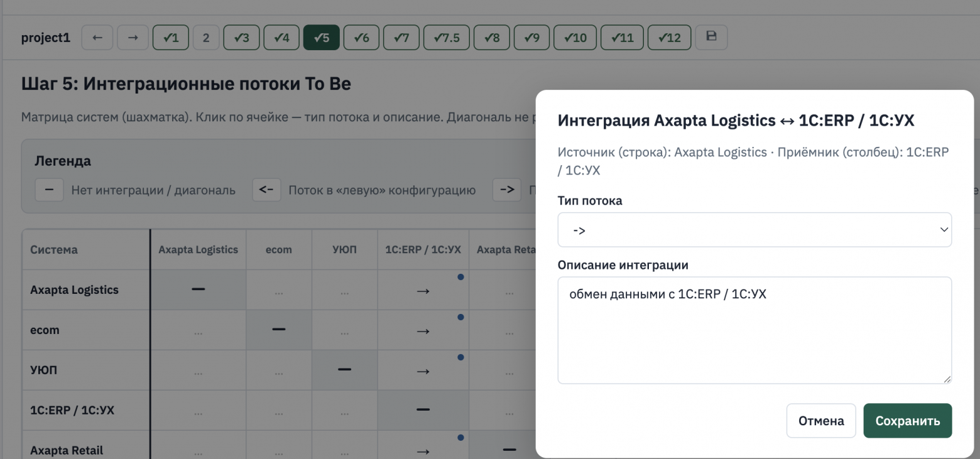Go to previous step with left arrow
980x459 pixels.
coord(97,38)
